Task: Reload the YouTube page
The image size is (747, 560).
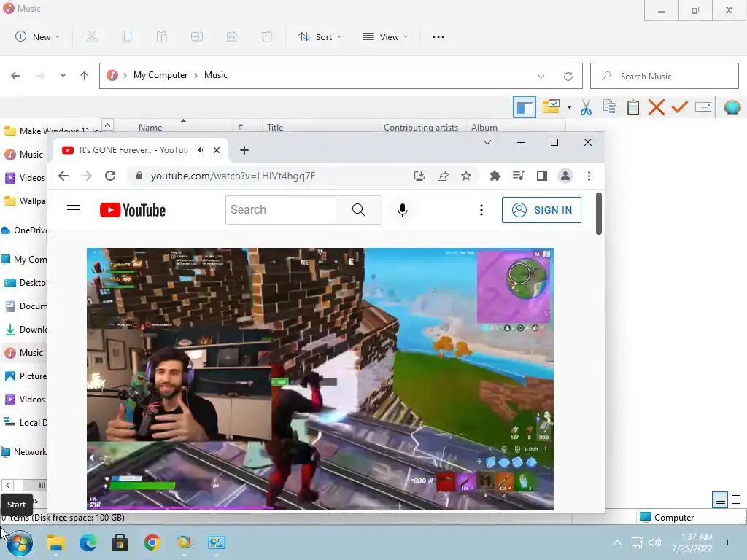Action: [110, 176]
